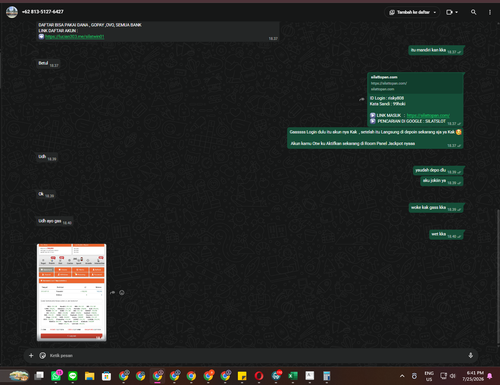Open LINE from the taskbar
This screenshot has height=385, width=500.
pyautogui.click(x=73, y=376)
